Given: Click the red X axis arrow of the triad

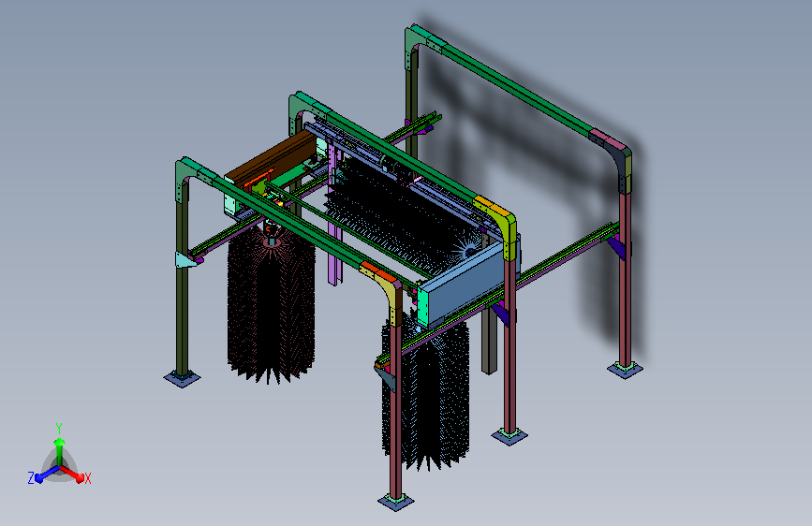Looking at the screenshot, I should coord(72,474).
